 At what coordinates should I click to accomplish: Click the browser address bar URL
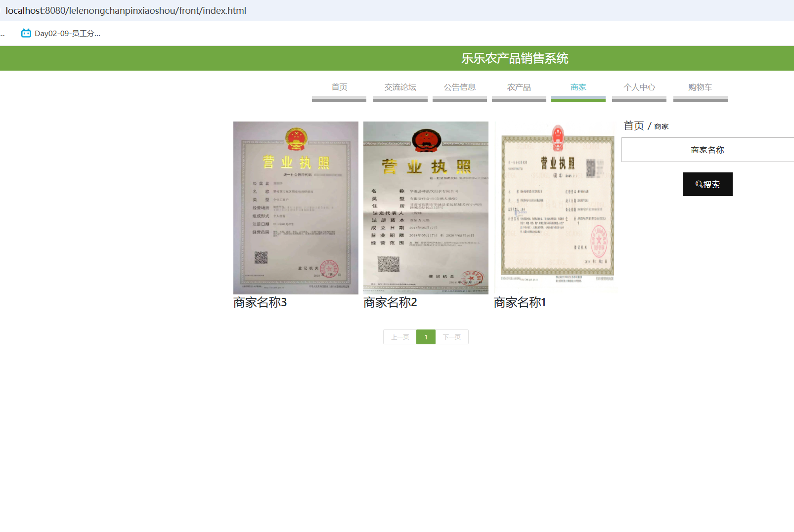126,10
